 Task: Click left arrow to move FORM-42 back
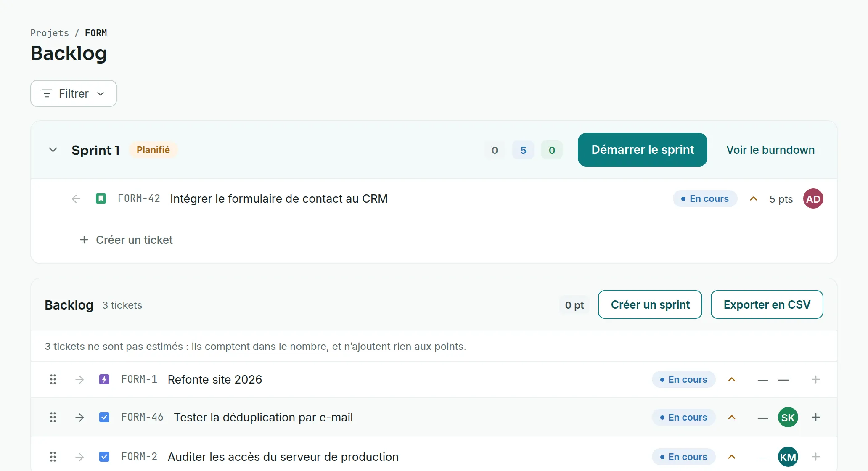pos(76,198)
